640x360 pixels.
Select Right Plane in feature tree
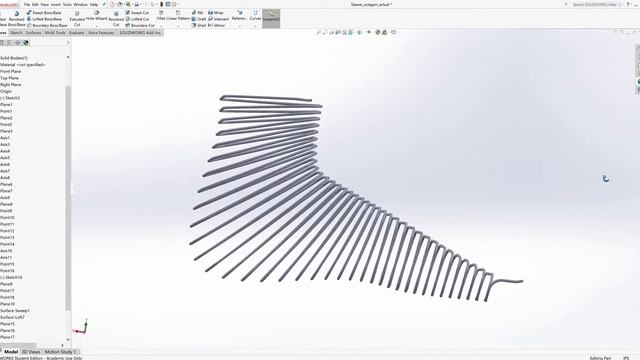pos(11,84)
